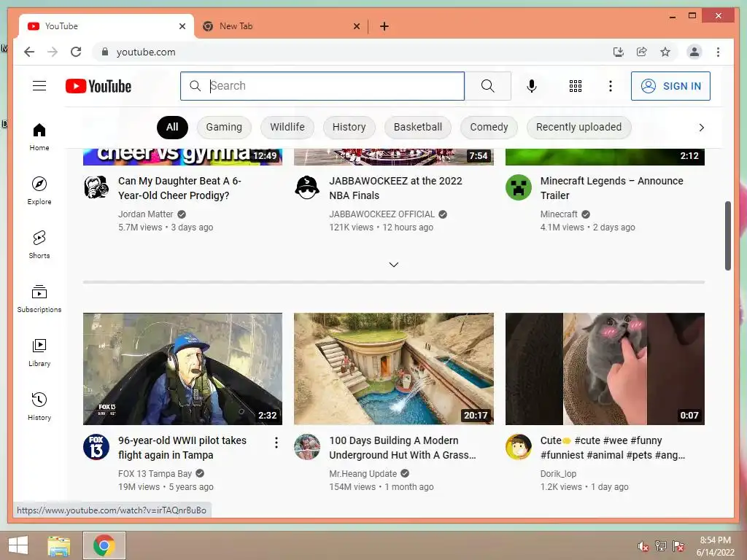
Task: Open YouTube settings three-dot menu
Action: pyautogui.click(x=611, y=86)
